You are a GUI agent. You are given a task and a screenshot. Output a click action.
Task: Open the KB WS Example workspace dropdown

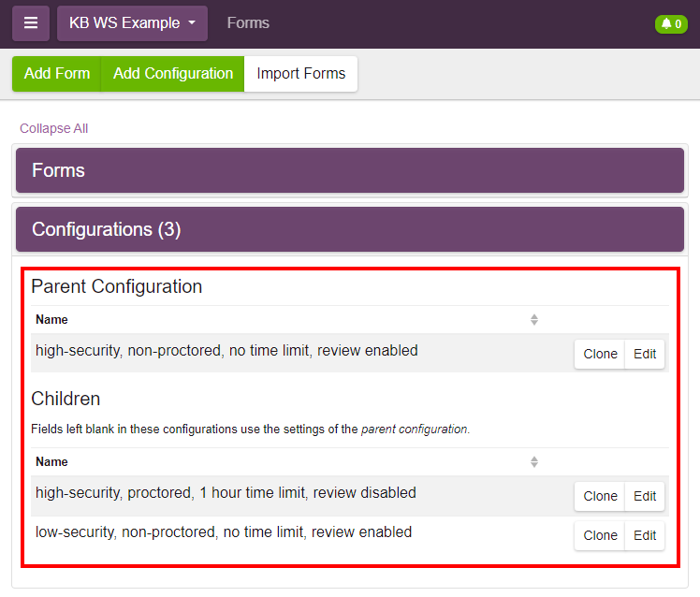(x=132, y=23)
